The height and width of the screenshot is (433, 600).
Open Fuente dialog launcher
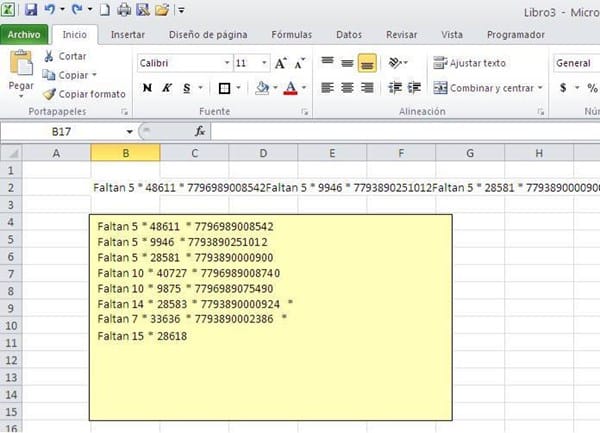305,112
